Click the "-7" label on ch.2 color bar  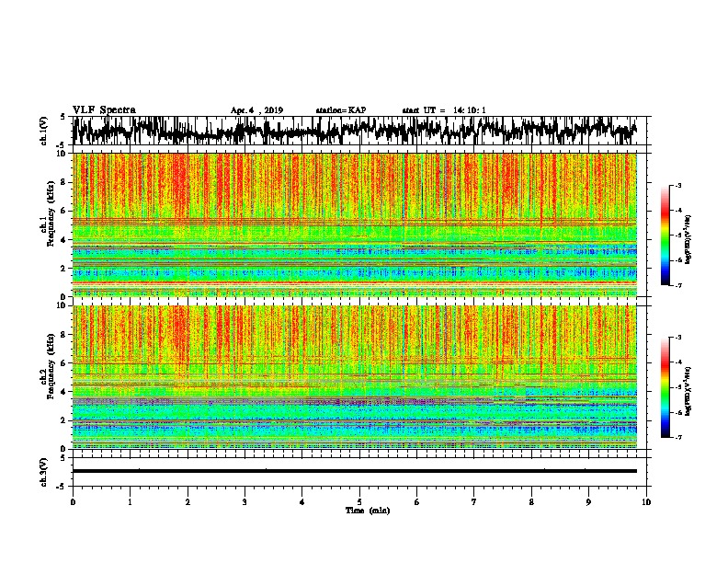(x=677, y=437)
